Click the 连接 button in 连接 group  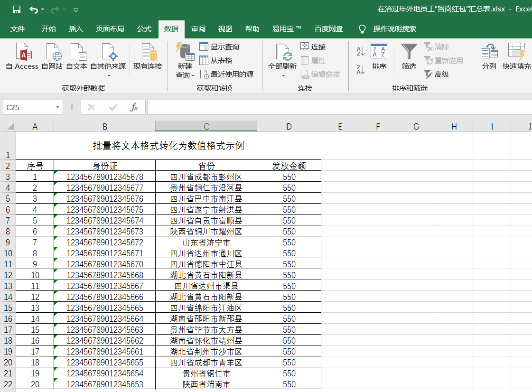pyautogui.click(x=313, y=47)
